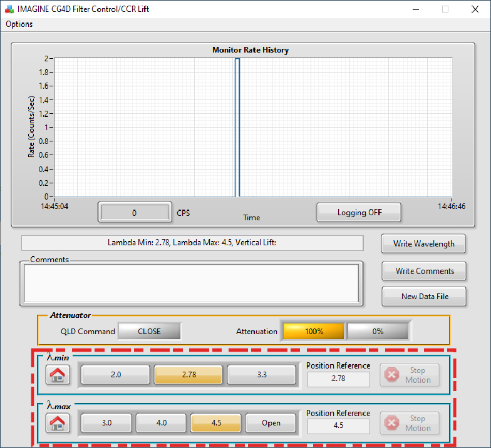Click inside the Comments text box
The width and height of the screenshot is (491, 448).
[x=191, y=283]
